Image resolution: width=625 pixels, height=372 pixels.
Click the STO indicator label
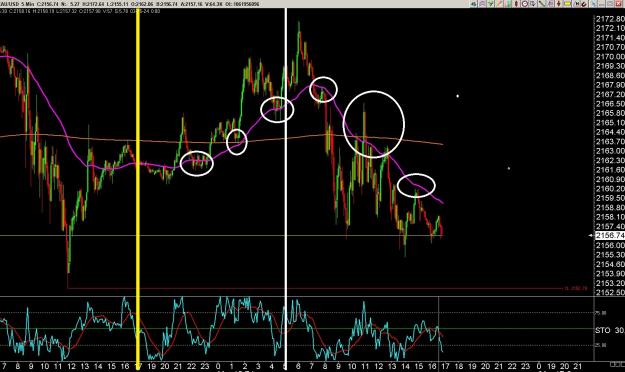pos(603,330)
